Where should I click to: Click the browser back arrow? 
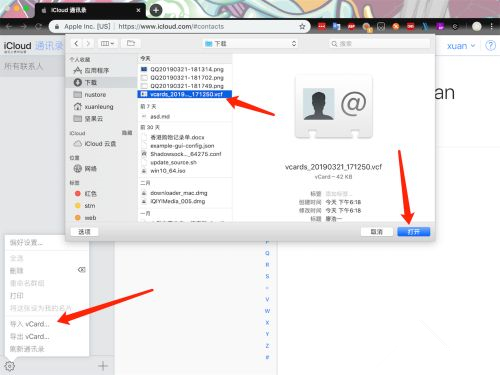[9, 26]
